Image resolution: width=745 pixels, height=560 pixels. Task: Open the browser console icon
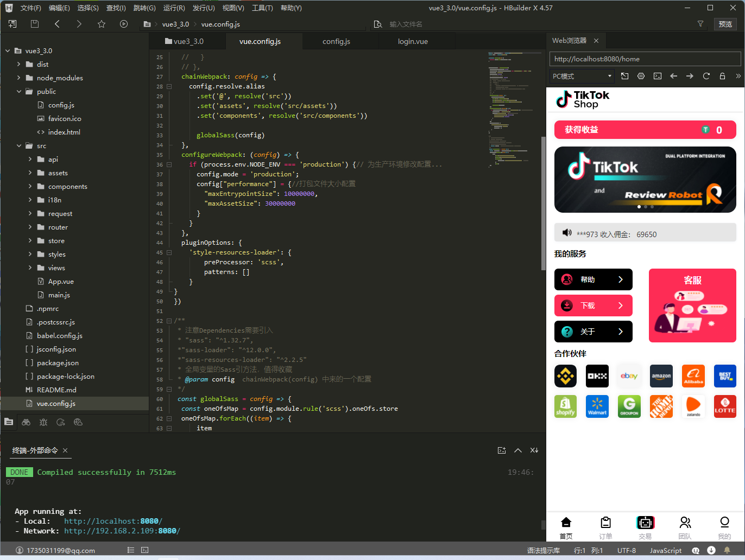tap(658, 76)
